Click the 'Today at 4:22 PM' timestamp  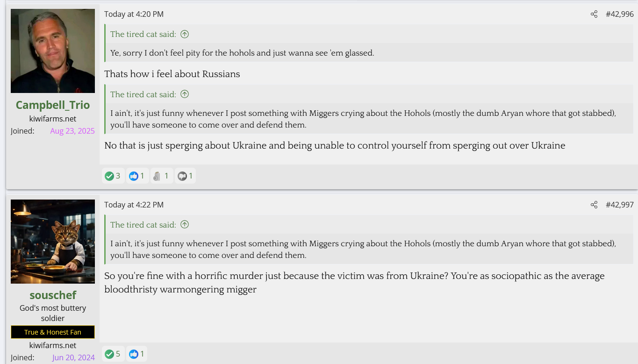pyautogui.click(x=134, y=205)
